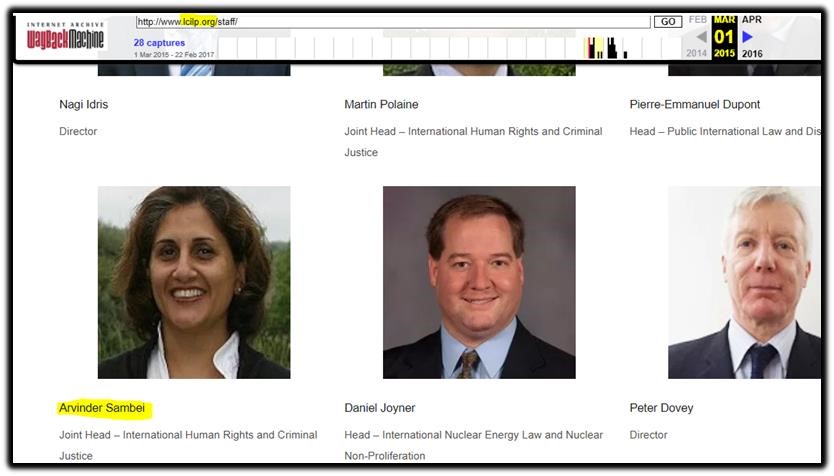The image size is (834, 476).
Task: Click the GO button
Action: coord(668,21)
